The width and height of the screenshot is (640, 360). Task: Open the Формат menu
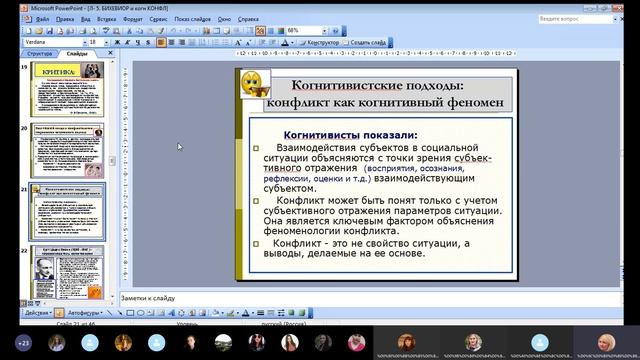133,19
